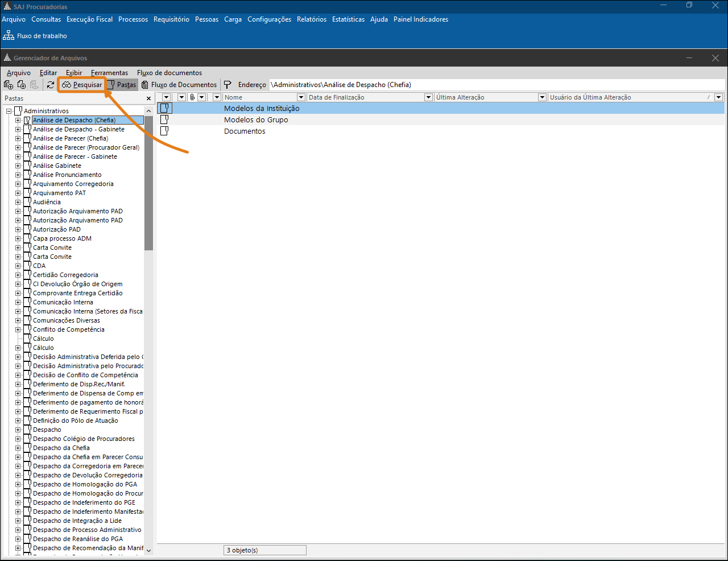
Task: Click the folder icon of Documentos row
Action: click(164, 131)
